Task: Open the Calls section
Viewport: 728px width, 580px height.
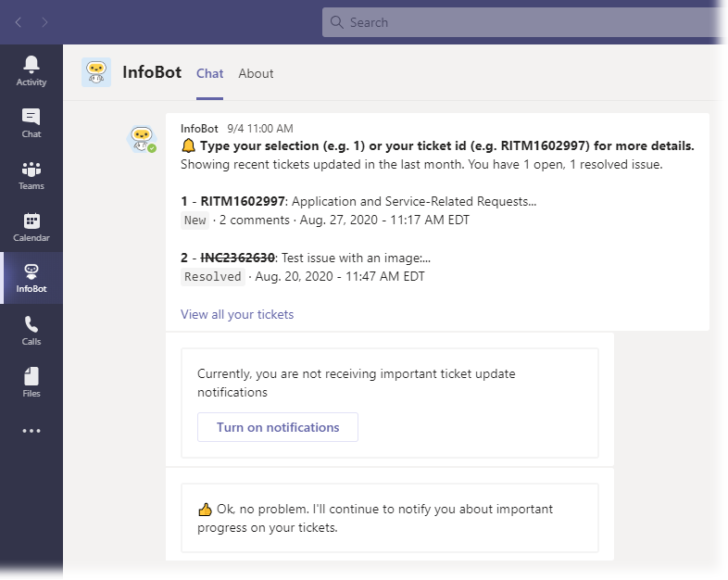Action: (x=31, y=331)
